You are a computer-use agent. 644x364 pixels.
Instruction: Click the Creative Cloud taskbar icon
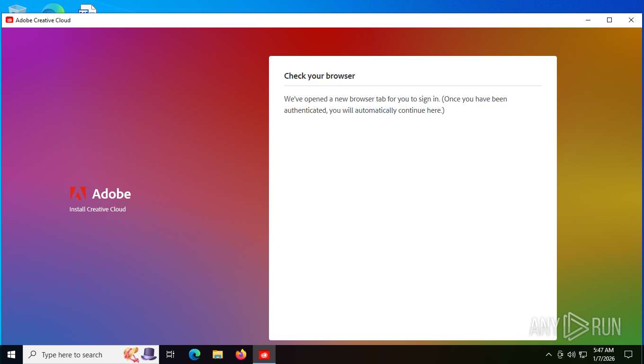click(x=264, y=355)
